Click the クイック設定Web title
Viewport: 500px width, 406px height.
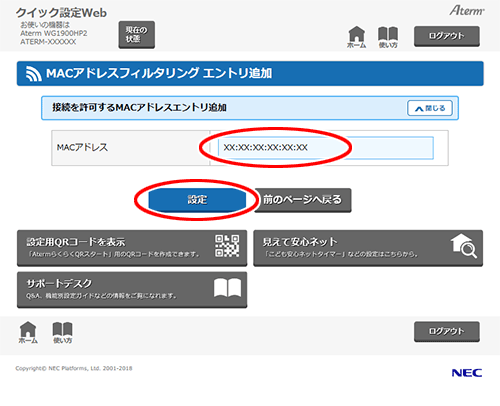[61, 13]
